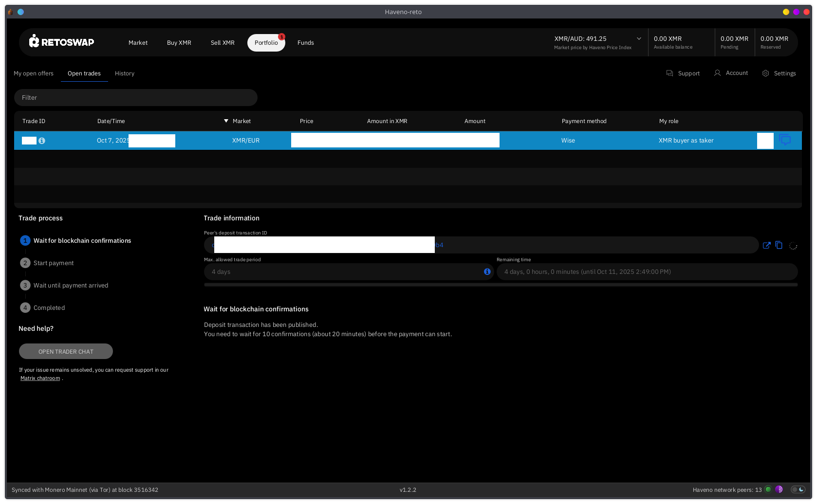The height and width of the screenshot is (504, 817).
Task: Sort table by the Market column header
Action: tap(241, 121)
